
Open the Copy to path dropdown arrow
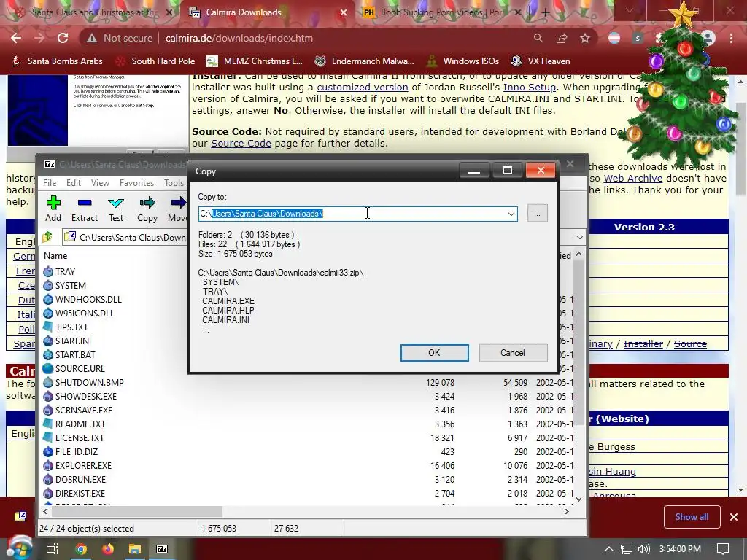(x=511, y=214)
